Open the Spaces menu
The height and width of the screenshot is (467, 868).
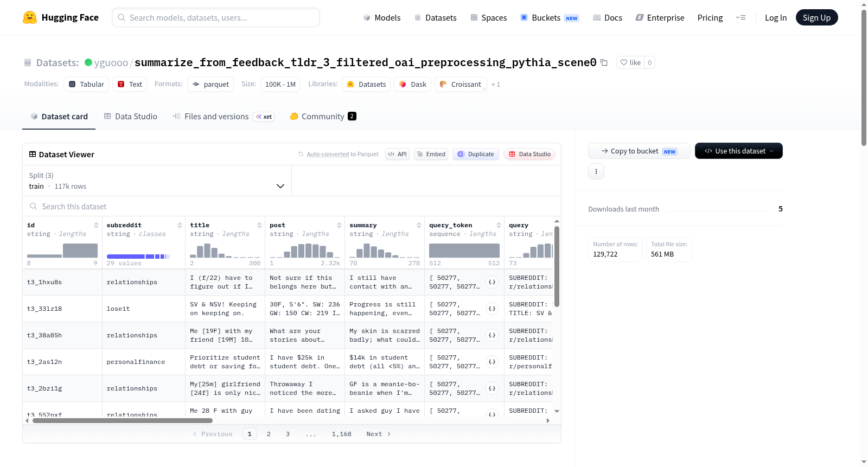click(x=489, y=18)
